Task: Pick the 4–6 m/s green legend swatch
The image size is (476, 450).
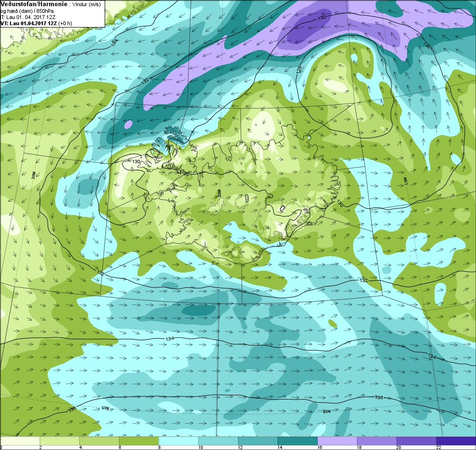Action: [x=99, y=440]
